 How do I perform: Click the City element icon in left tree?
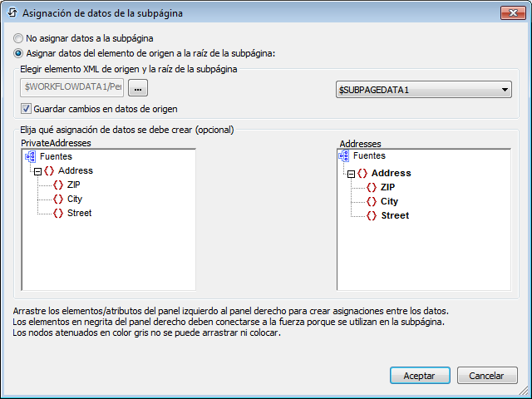[58, 199]
